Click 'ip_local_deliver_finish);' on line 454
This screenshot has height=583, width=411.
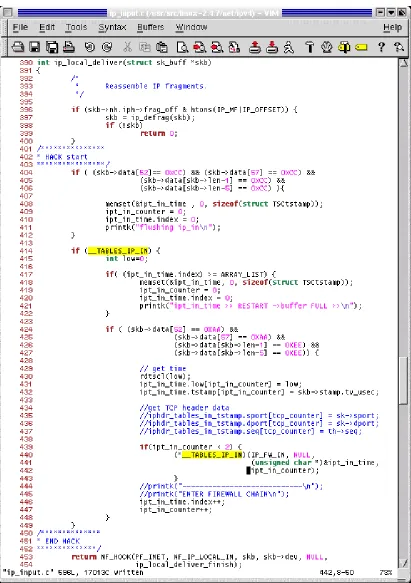coord(189,564)
